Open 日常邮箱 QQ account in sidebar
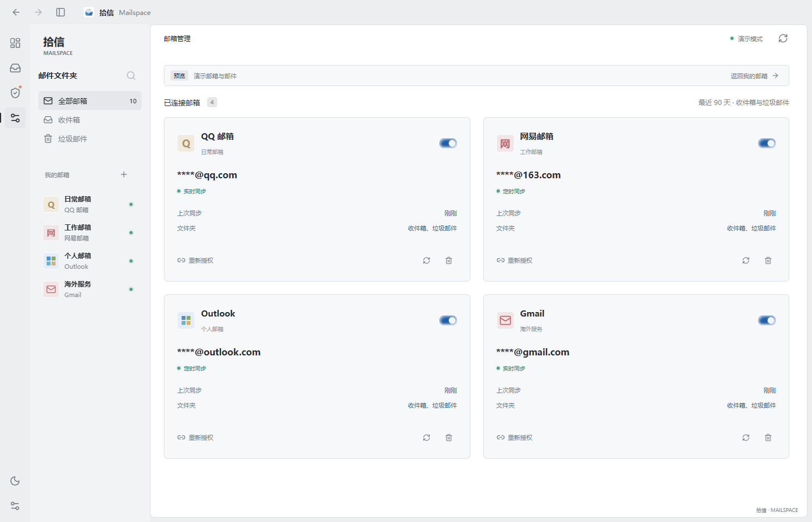Screen dimensions: 812x522 click(90, 204)
